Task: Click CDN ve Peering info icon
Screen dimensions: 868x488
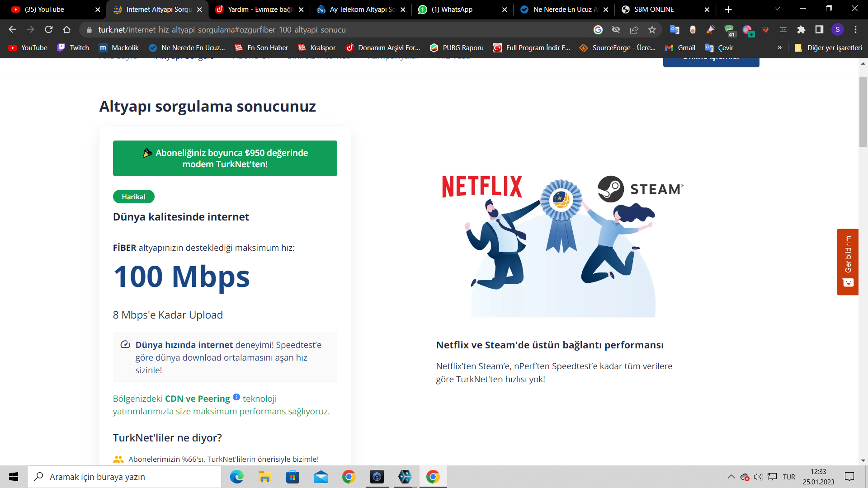Action: pyautogui.click(x=236, y=397)
